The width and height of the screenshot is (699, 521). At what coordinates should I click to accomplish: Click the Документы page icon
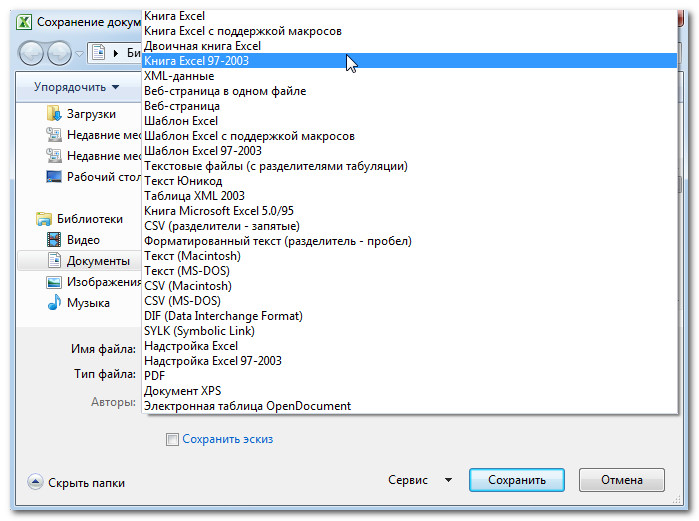click(54, 260)
